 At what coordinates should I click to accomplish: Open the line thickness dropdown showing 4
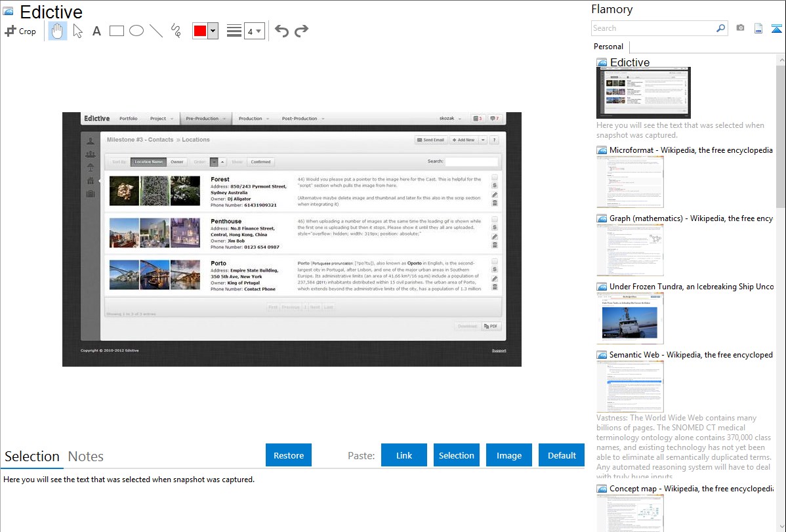click(255, 31)
